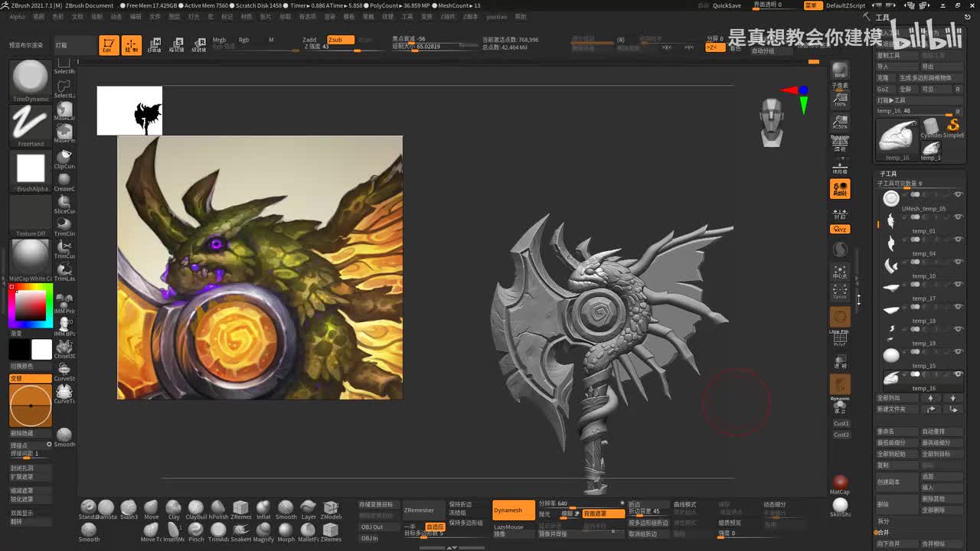This screenshot has height=551, width=980.
Task: Select the temp_16 tool thumbnail
Action: click(897, 139)
